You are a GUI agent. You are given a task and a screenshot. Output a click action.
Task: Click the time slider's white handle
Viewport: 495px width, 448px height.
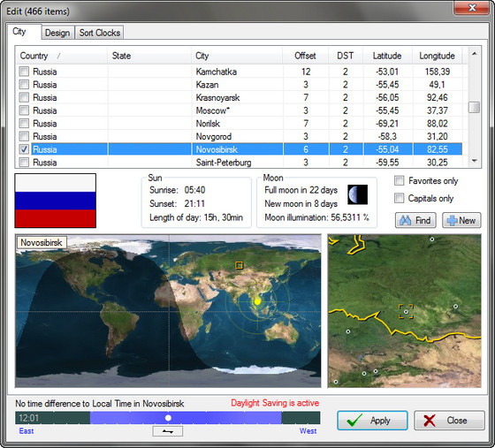[x=168, y=418]
